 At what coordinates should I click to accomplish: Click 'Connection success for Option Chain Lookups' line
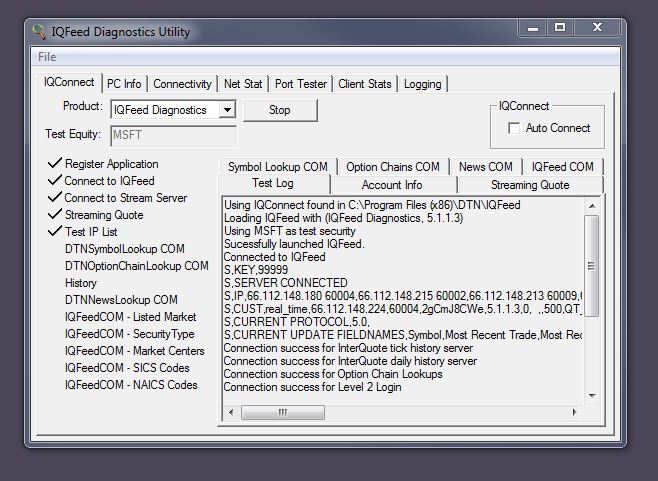click(x=333, y=374)
